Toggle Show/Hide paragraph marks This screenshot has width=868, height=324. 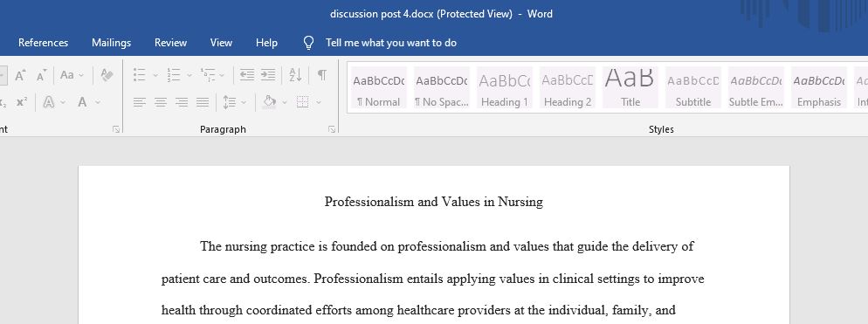pos(321,75)
